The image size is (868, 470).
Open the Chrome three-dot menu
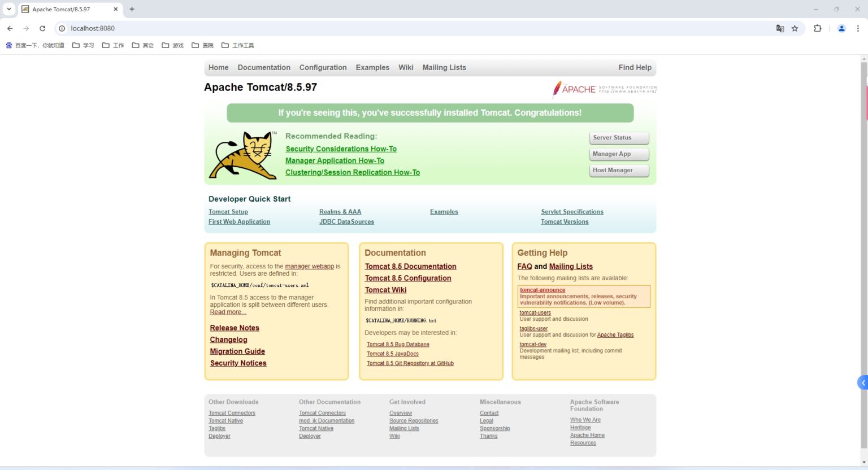click(858, 28)
